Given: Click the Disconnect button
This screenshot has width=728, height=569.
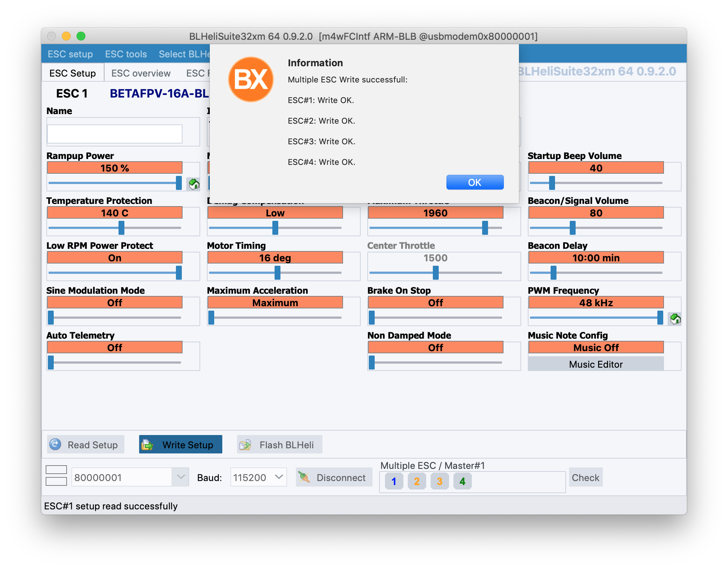Looking at the screenshot, I should pos(334,477).
